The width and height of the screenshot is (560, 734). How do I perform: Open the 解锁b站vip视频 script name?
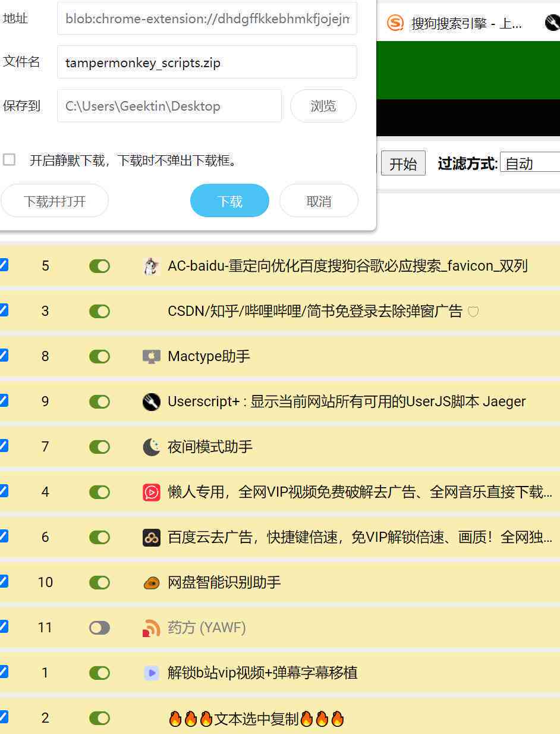[263, 673]
